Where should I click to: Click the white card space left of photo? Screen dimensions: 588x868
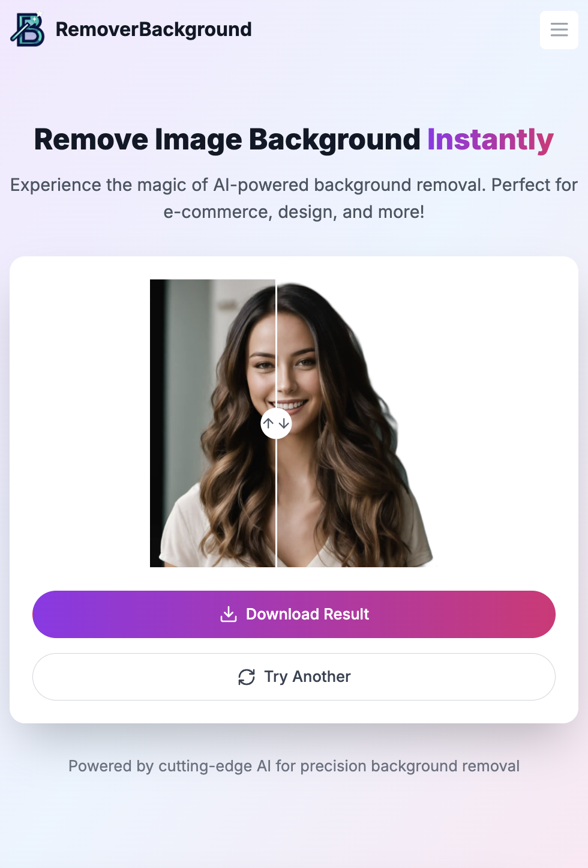80,423
